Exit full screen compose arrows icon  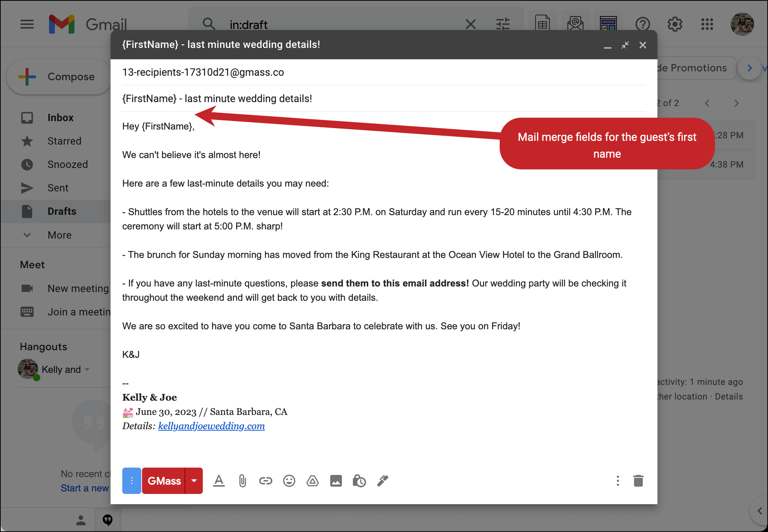625,45
